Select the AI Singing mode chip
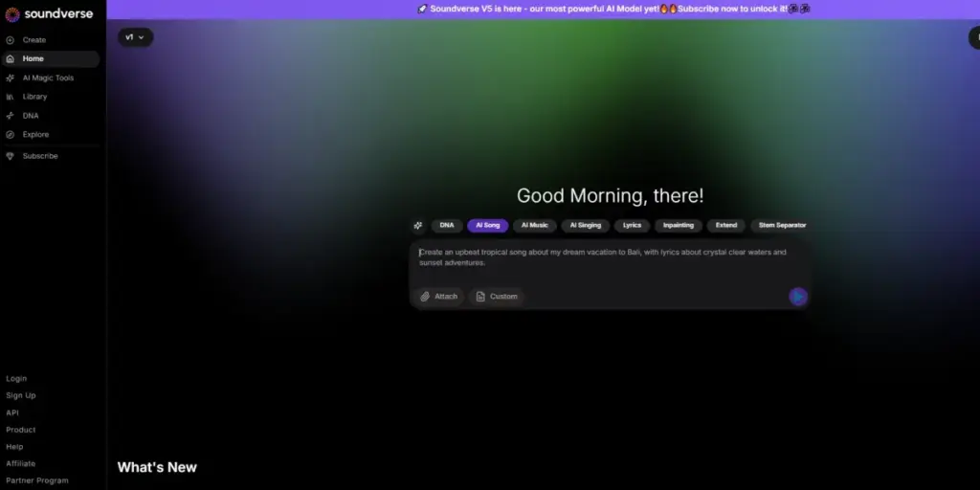The image size is (980, 490). [x=586, y=226]
